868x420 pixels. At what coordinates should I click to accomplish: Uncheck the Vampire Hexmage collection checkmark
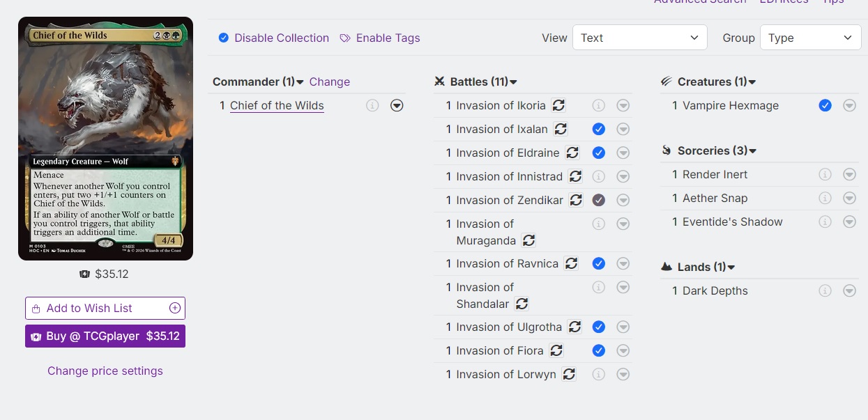click(x=825, y=105)
